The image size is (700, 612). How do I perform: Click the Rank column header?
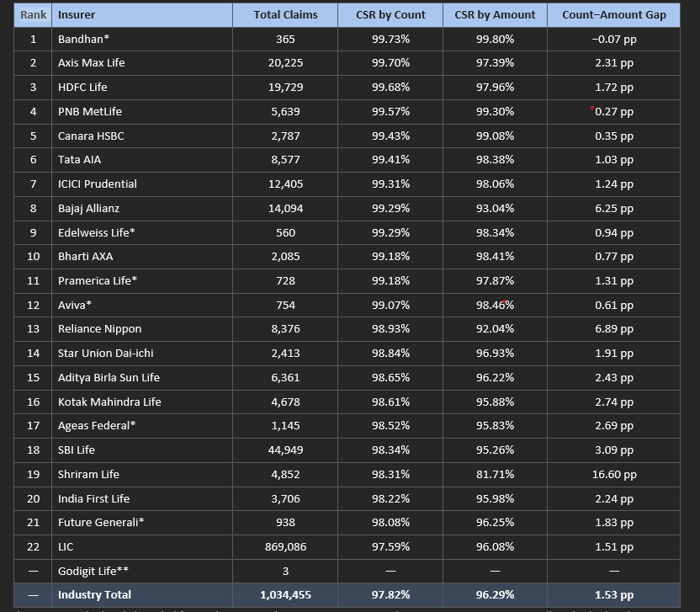coord(33,15)
